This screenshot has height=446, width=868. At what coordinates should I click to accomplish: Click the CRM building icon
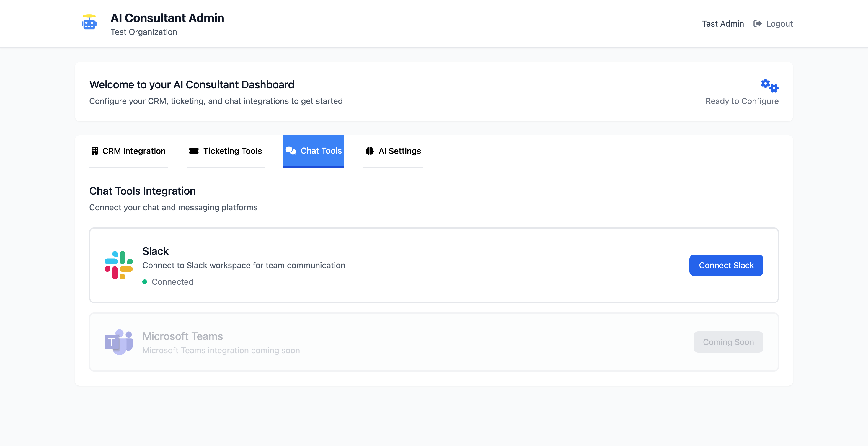click(94, 151)
